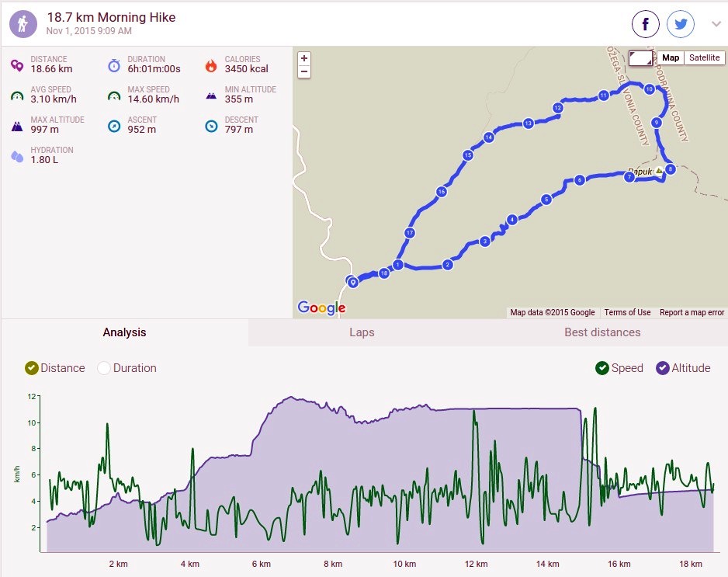Zoom out of the map
This screenshot has width=728, height=577.
tap(304, 71)
